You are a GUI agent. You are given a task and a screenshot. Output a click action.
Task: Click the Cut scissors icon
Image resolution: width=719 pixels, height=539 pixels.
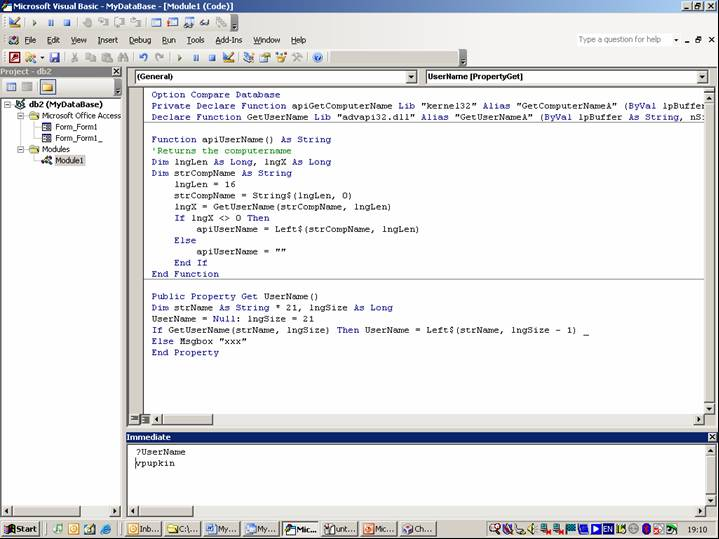pyautogui.click(x=74, y=58)
